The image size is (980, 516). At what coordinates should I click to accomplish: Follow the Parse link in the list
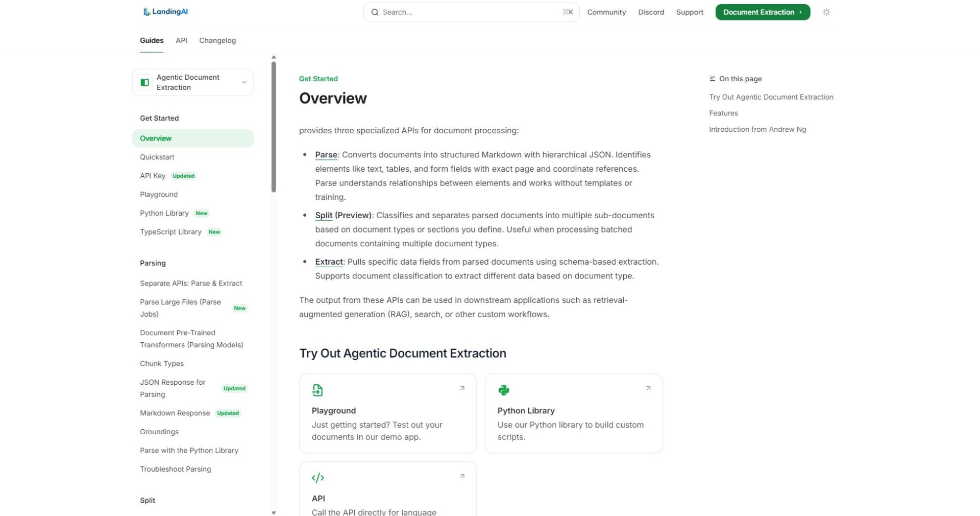[326, 155]
